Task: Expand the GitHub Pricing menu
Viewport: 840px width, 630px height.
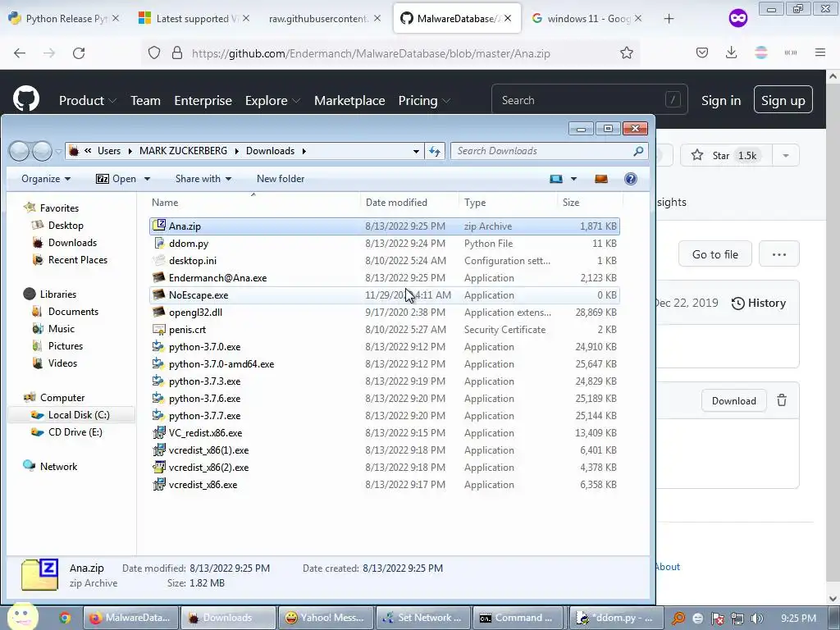Action: (424, 101)
